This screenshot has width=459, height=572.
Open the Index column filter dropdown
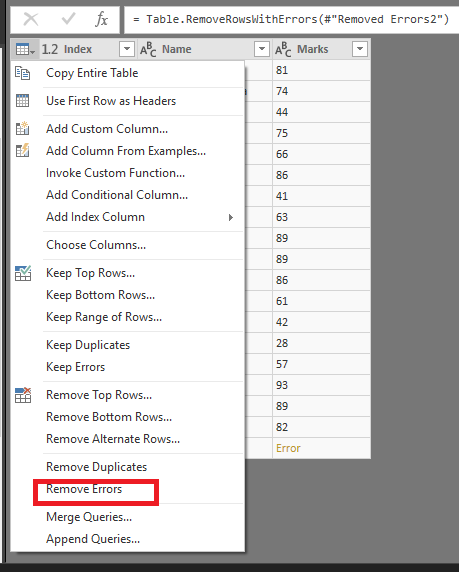click(x=127, y=49)
